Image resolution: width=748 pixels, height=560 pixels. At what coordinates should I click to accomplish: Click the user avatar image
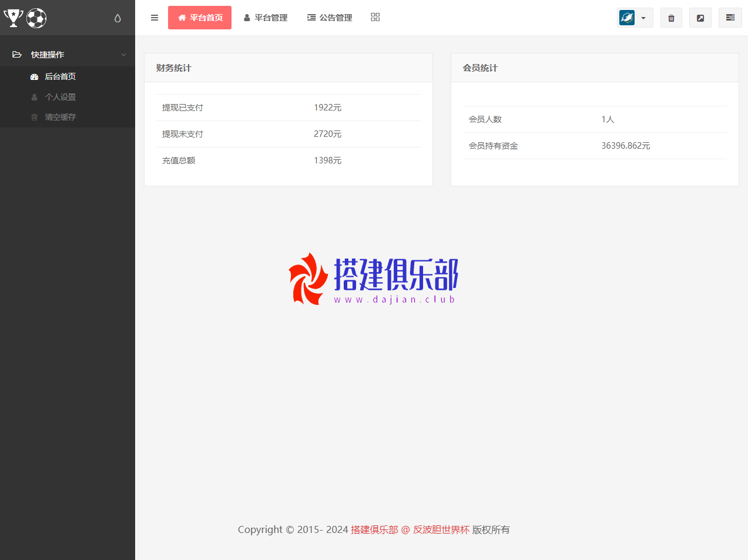point(627,18)
